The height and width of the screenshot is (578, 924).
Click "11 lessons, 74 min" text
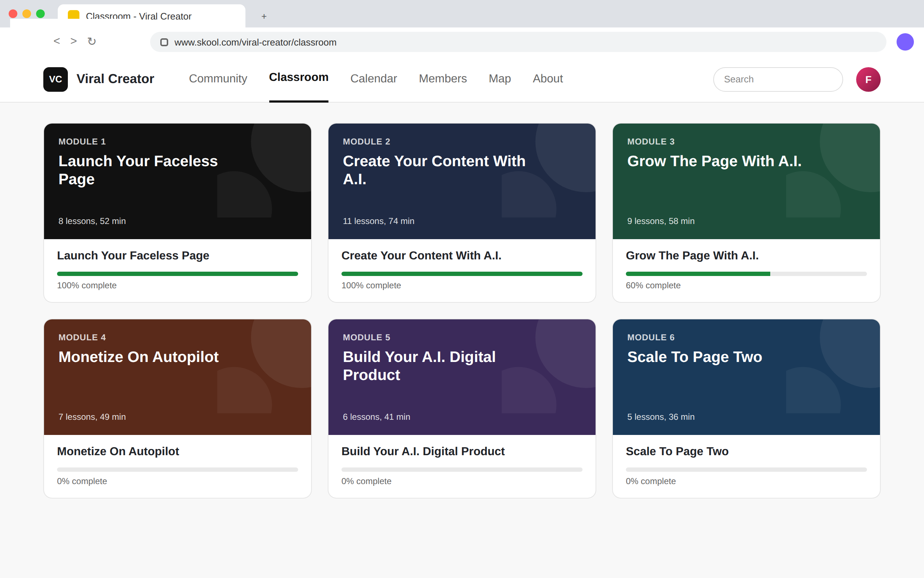click(x=378, y=221)
